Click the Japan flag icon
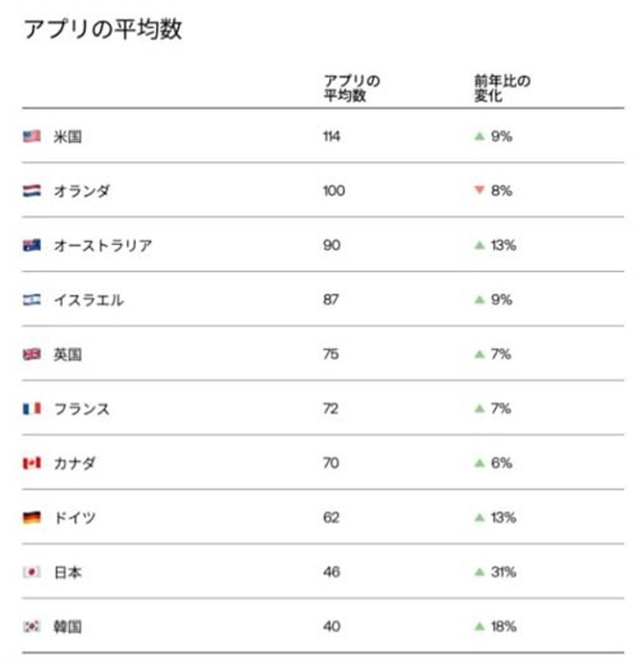Screen dimensions: 644x661 [32, 572]
